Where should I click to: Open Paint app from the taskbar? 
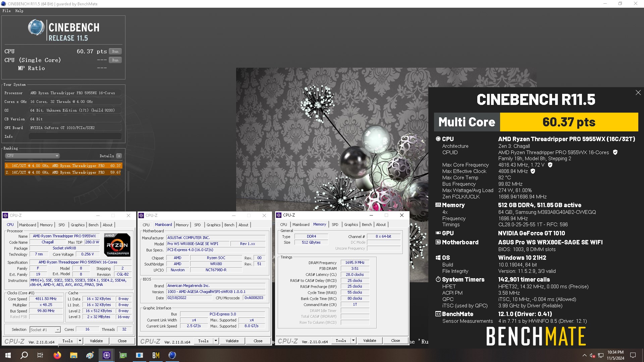90,355
